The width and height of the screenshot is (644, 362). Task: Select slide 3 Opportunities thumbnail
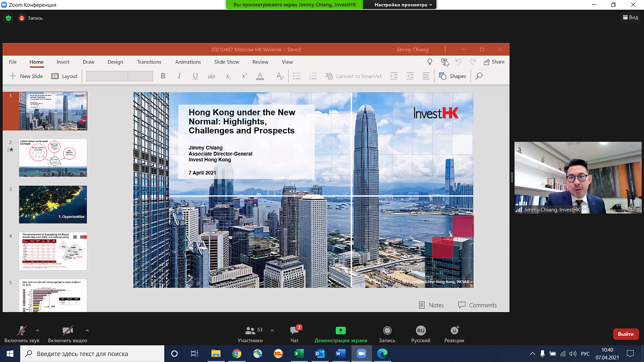[53, 205]
